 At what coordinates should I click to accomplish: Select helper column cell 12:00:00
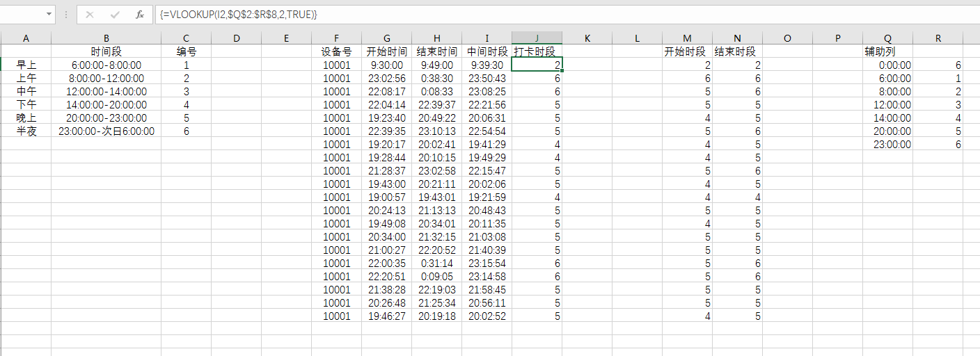pos(887,104)
